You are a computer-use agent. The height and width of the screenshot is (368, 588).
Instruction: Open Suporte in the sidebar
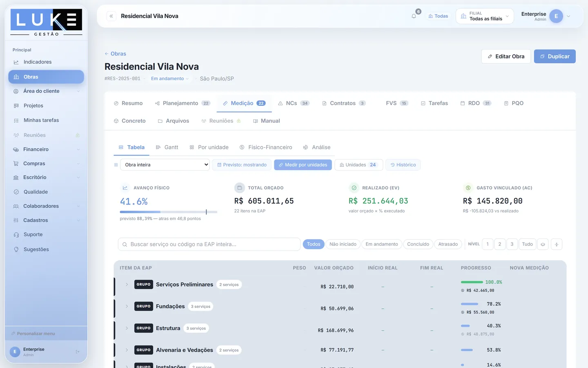46,235
